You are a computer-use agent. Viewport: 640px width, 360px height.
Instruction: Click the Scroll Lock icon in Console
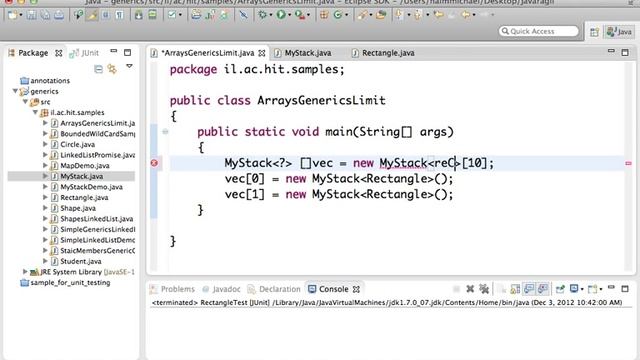515,289
